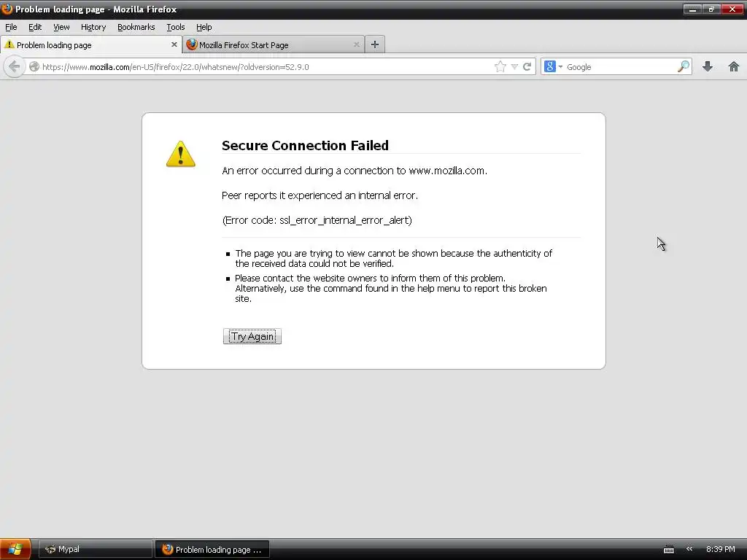Open the View menu

[x=61, y=27]
